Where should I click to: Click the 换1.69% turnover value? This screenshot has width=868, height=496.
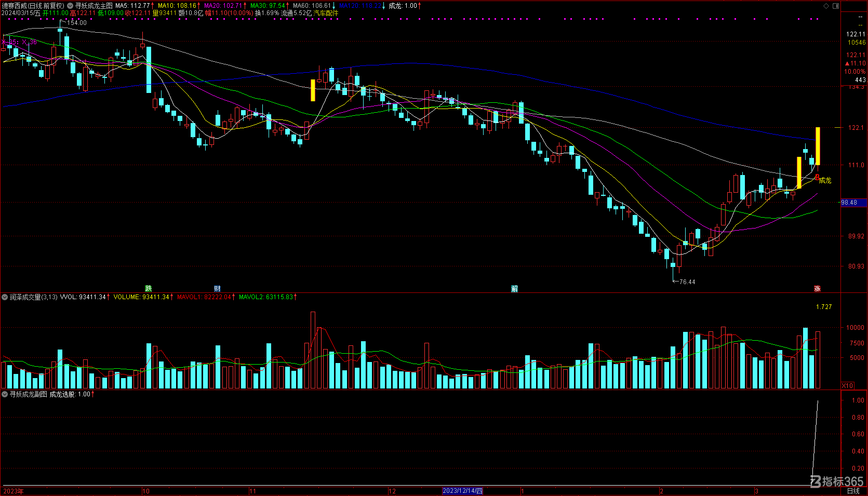[266, 13]
